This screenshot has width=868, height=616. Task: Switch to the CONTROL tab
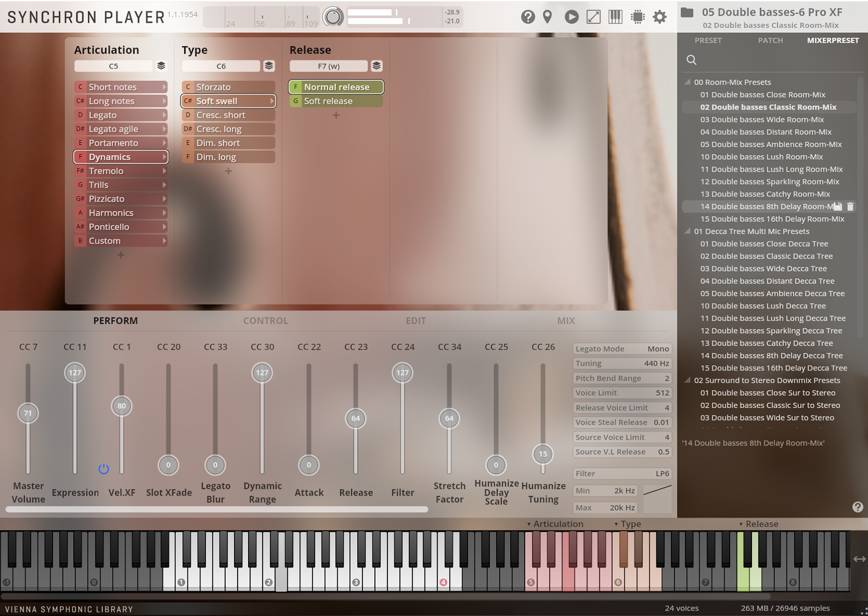coord(266,321)
